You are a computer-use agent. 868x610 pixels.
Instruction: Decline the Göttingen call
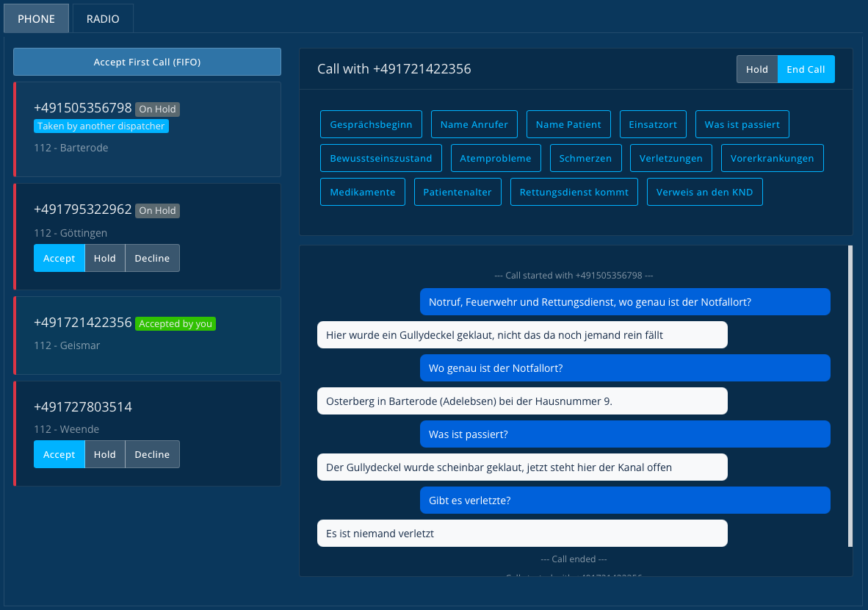click(152, 258)
